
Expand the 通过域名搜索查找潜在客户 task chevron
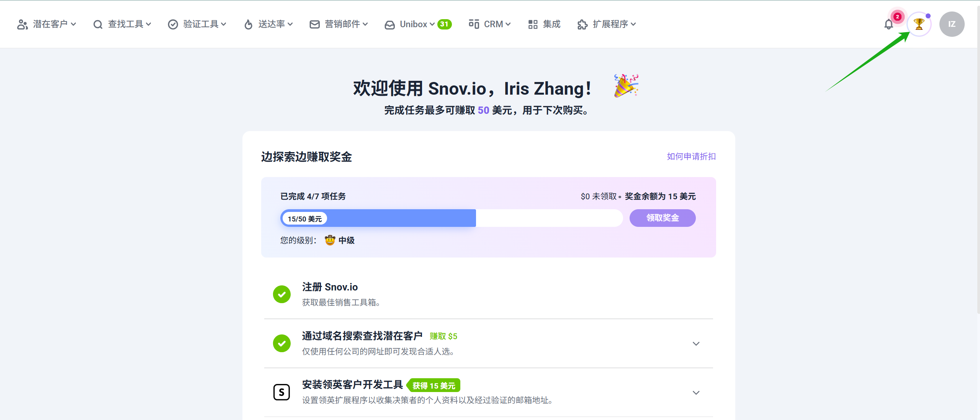(696, 344)
